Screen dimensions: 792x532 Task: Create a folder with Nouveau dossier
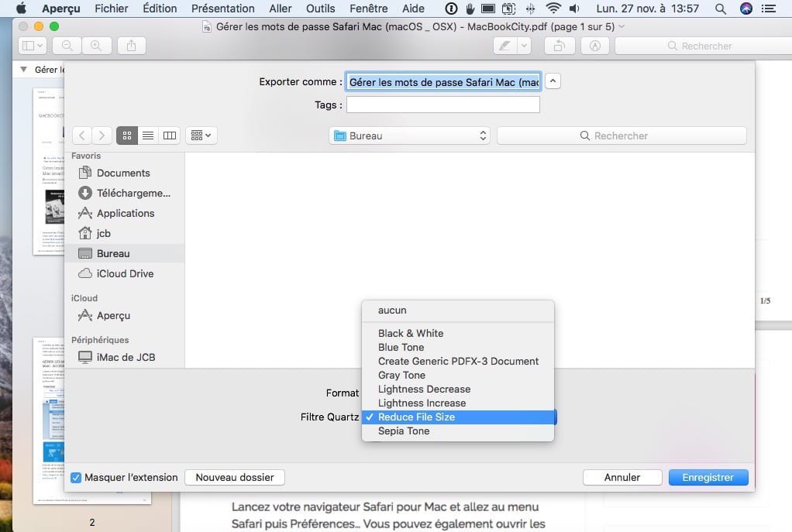tap(234, 477)
